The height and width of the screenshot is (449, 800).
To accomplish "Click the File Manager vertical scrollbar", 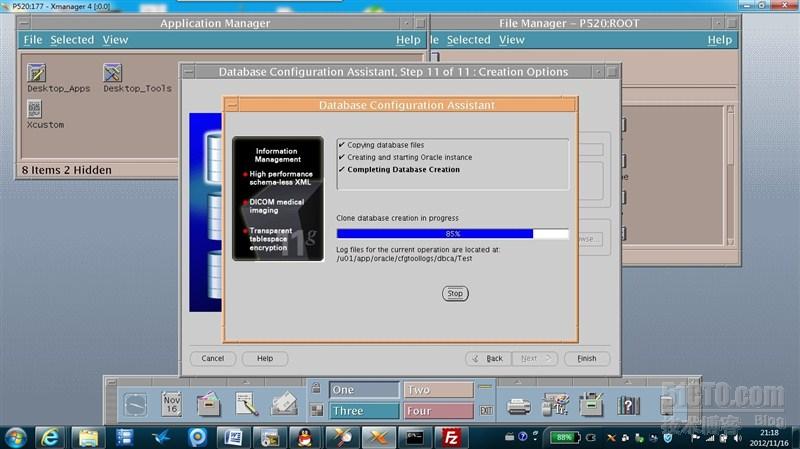I will pyautogui.click(x=731, y=176).
